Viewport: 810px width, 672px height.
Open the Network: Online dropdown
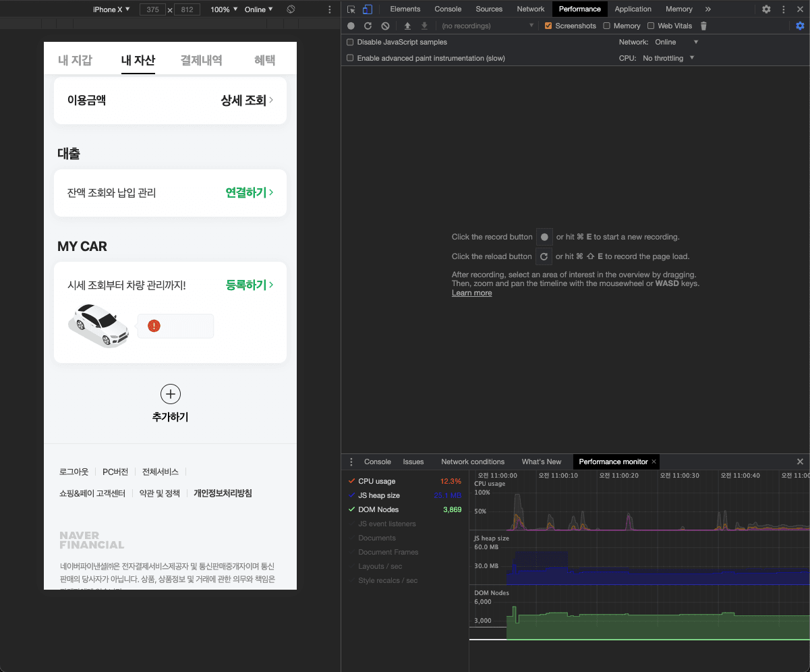coord(674,41)
